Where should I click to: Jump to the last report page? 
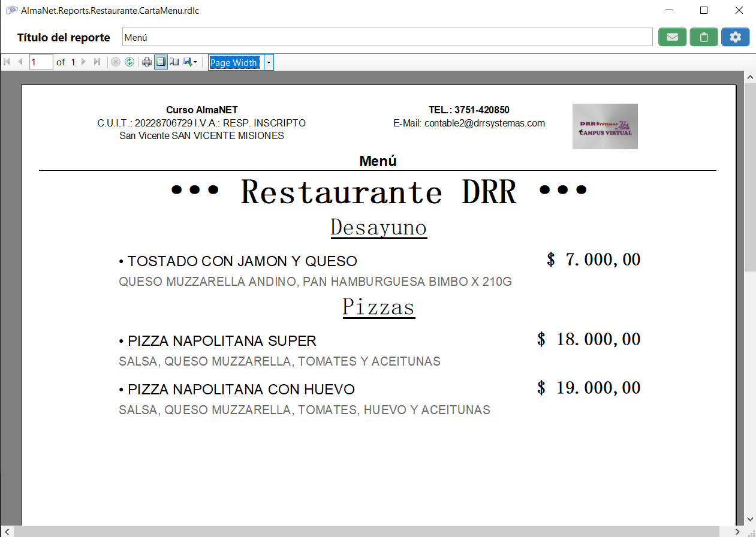tap(97, 62)
